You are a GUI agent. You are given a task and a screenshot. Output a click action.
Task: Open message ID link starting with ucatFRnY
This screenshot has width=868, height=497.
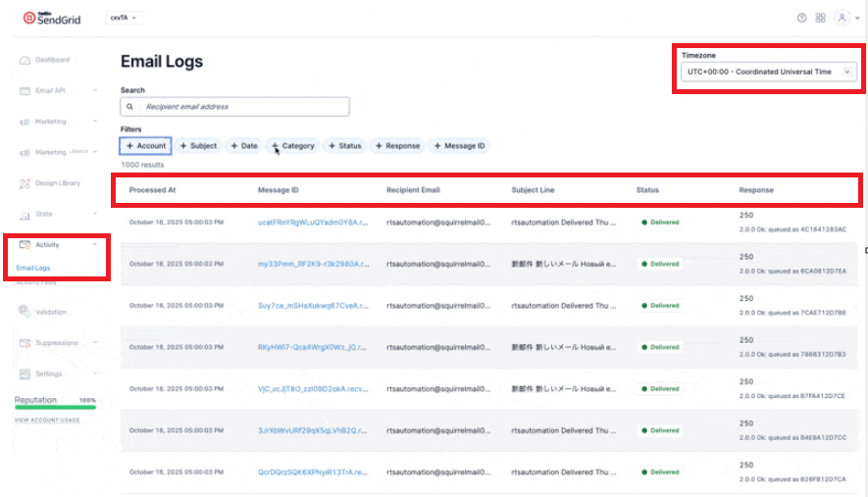[x=311, y=223]
